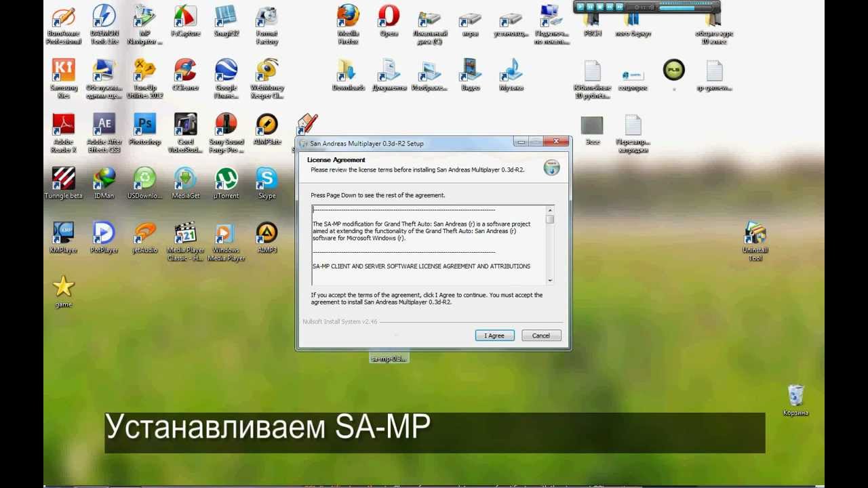Open Media Player Classic icon
Viewport: 868px width, 488px height.
click(x=185, y=241)
